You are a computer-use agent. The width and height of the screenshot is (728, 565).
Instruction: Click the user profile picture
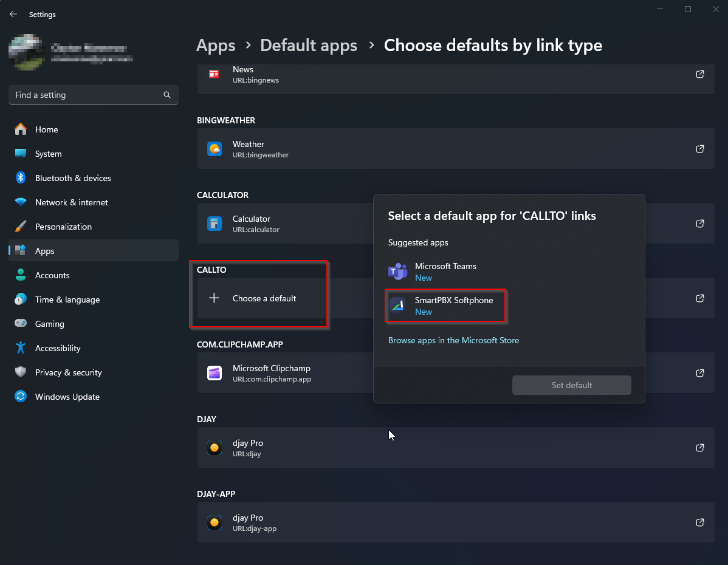(x=27, y=52)
